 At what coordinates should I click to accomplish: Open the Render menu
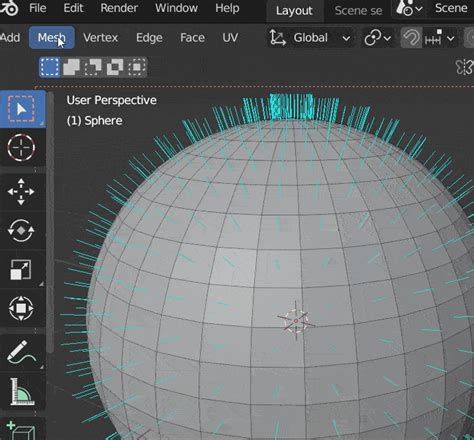(119, 8)
